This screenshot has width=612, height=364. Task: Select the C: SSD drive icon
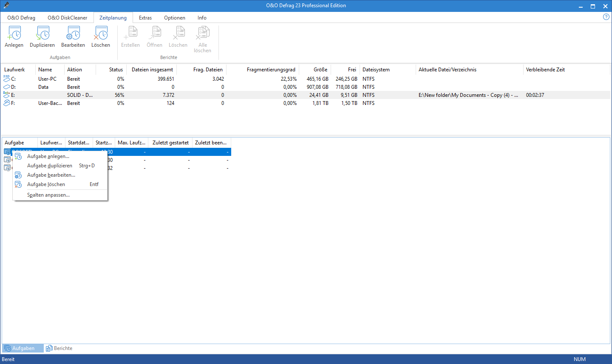coord(6,79)
